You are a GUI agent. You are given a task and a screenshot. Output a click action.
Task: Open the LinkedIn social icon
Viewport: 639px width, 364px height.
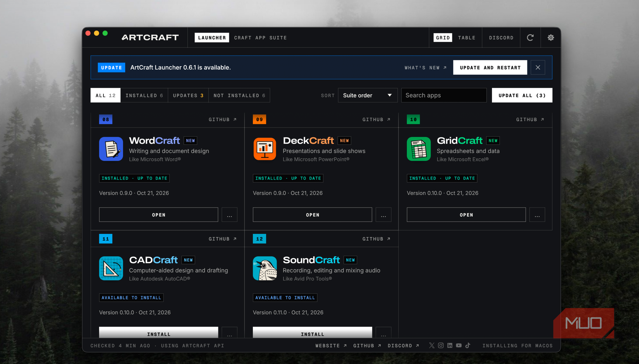point(450,345)
